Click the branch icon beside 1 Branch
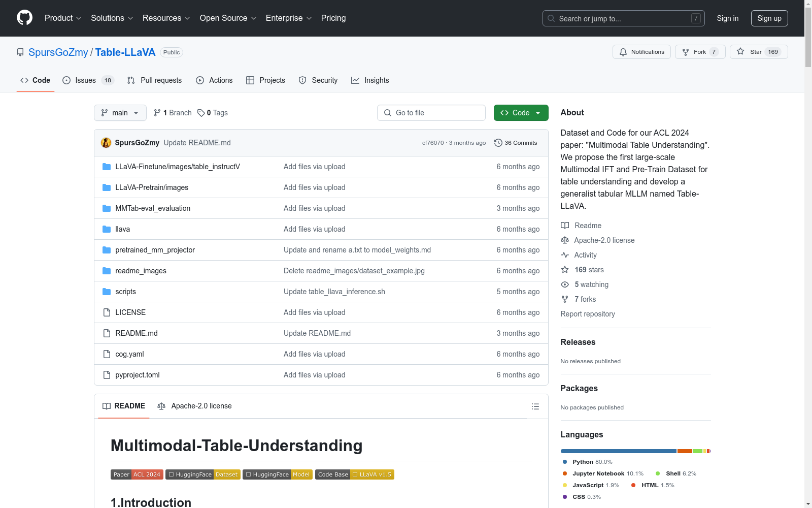 click(157, 113)
